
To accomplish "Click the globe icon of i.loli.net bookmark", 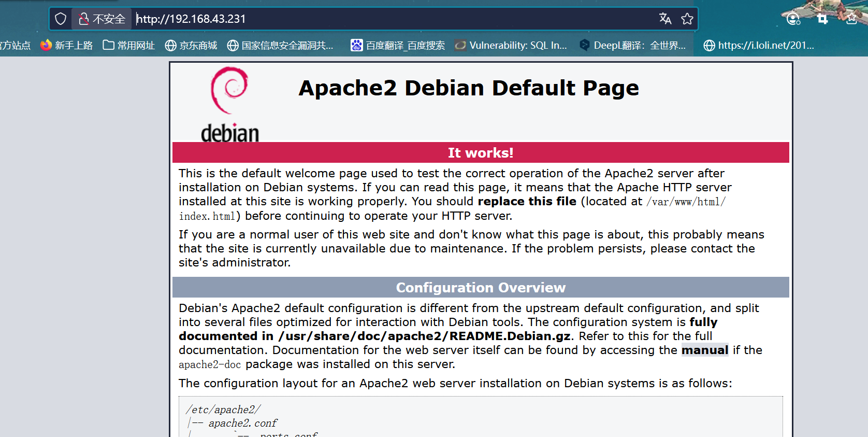I will coord(709,46).
